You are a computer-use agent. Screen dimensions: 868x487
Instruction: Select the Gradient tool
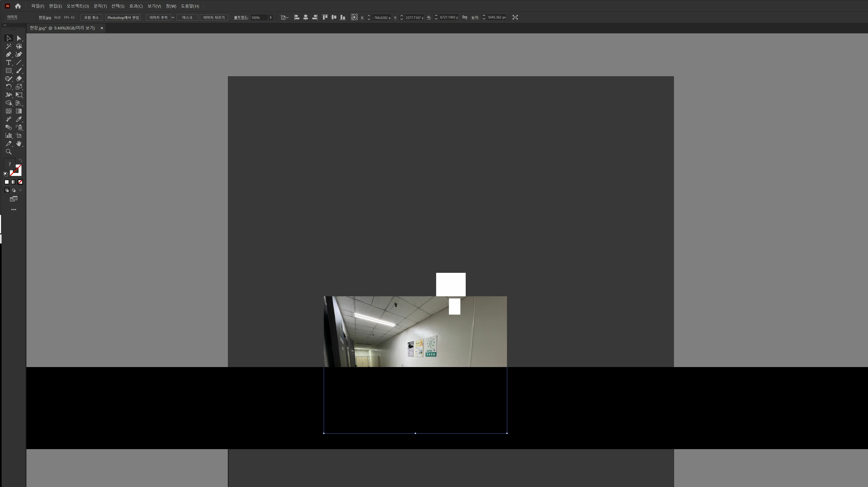19,111
